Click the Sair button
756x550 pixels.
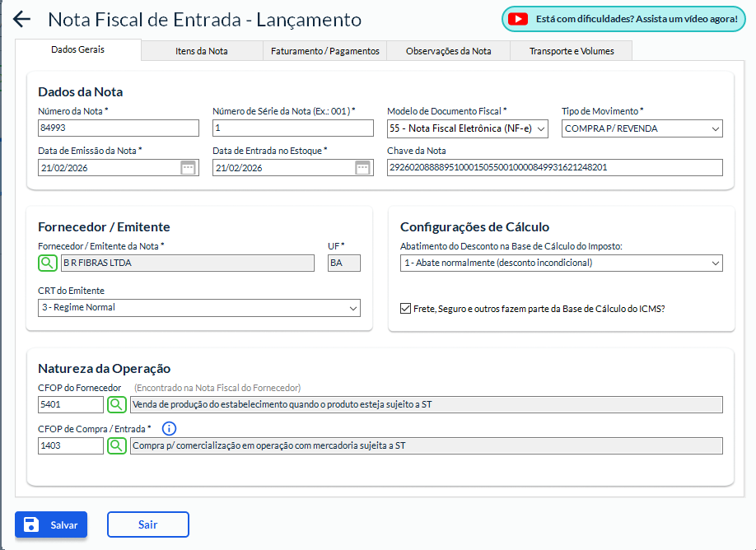[148, 524]
